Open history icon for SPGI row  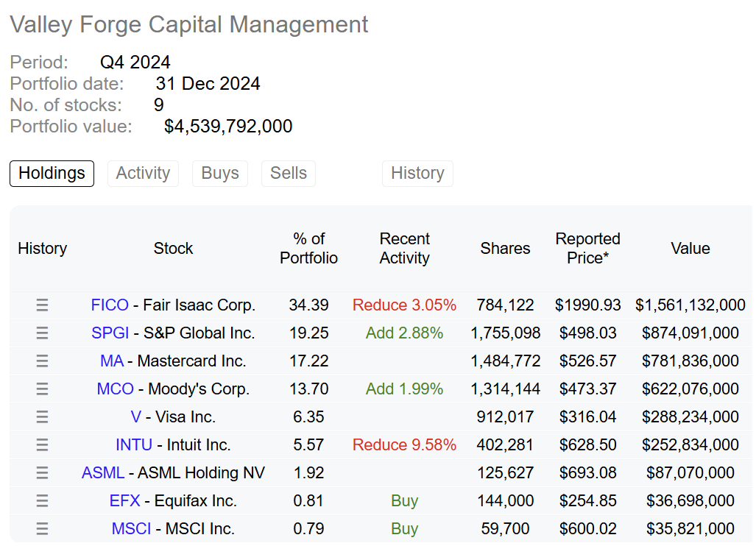42,333
